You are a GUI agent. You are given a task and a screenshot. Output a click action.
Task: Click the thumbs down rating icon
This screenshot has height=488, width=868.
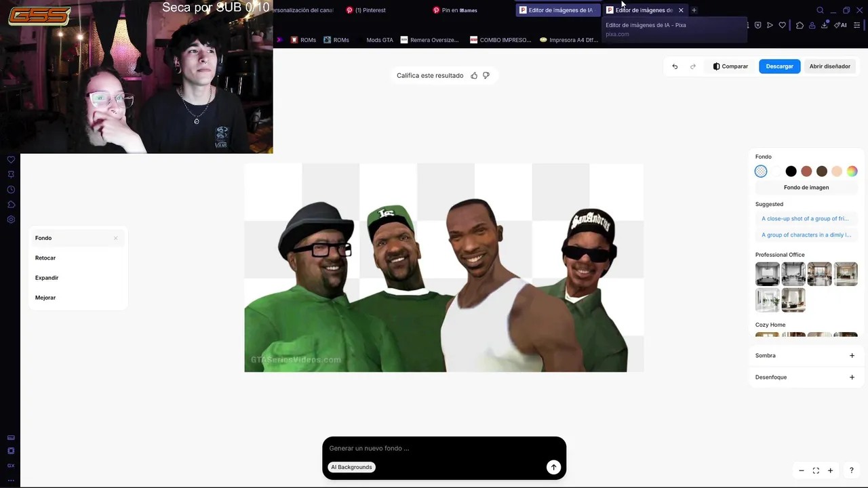[x=486, y=75]
